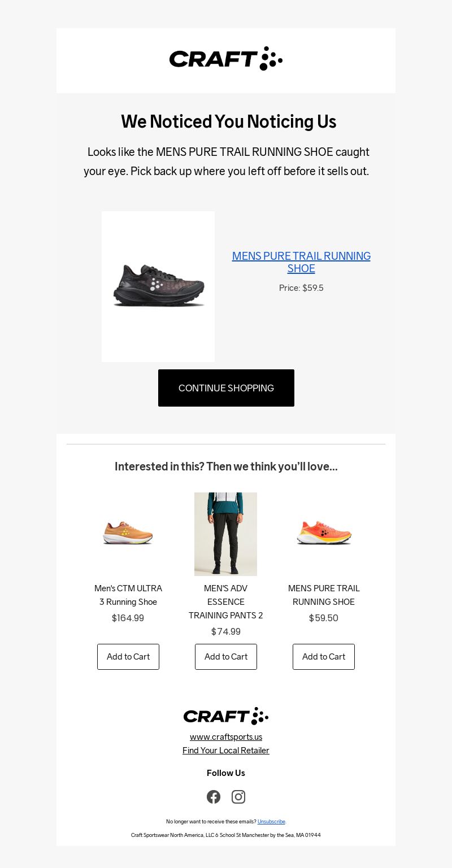The image size is (452, 868).
Task: Open the MENS PURE TRAIL RUNNING SHOE blue link
Action: click(x=301, y=262)
